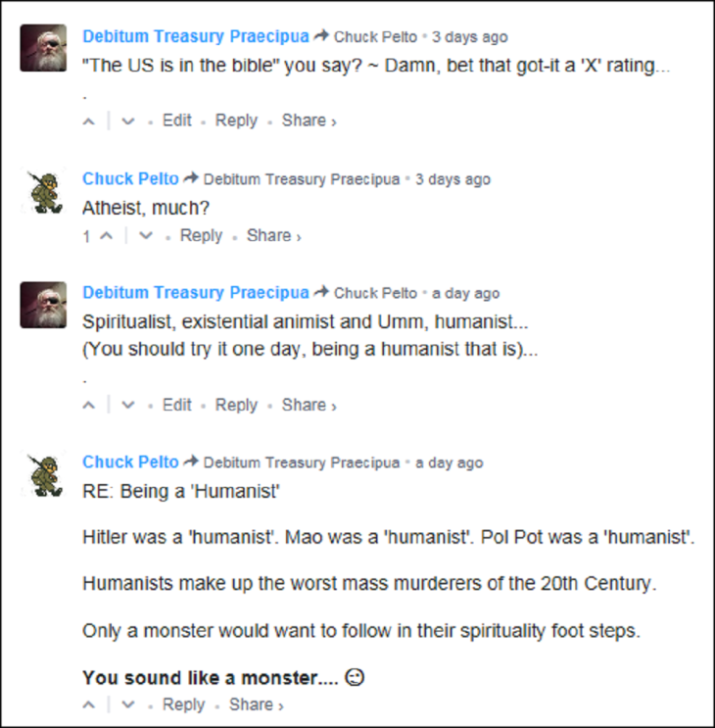Open Share menu on the last comment
This screenshot has height=728, width=715.
coord(256,704)
